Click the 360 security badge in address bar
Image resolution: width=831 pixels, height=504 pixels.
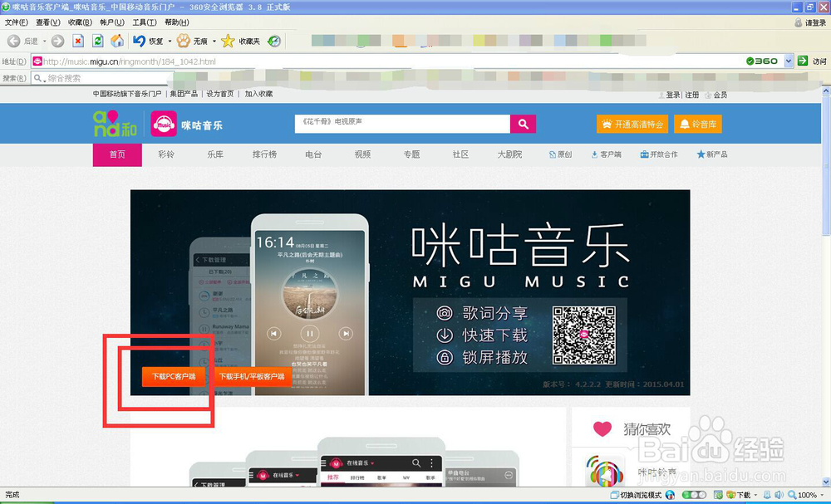pyautogui.click(x=762, y=61)
